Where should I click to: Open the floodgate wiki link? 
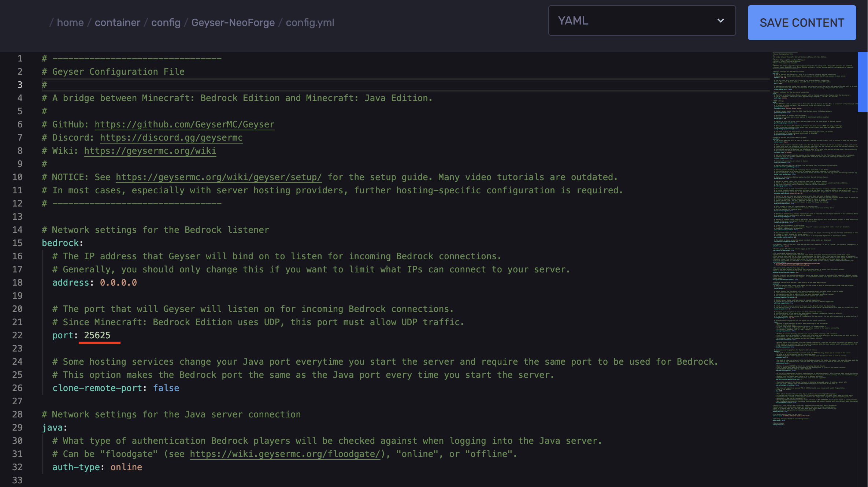tap(285, 454)
